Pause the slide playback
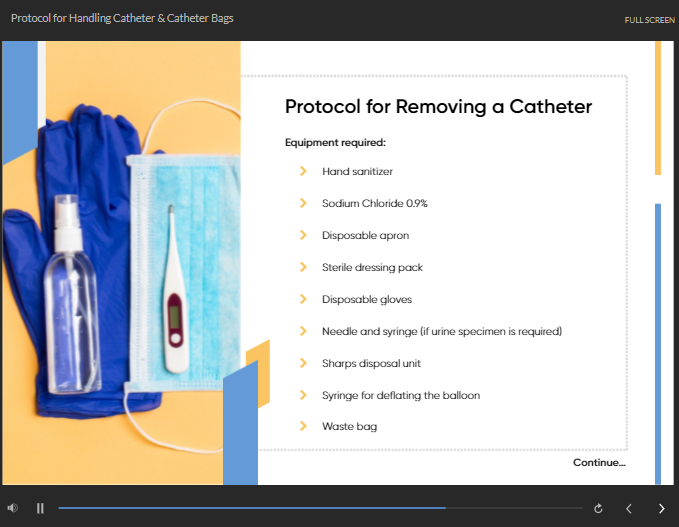The width and height of the screenshot is (679, 527). (40, 508)
